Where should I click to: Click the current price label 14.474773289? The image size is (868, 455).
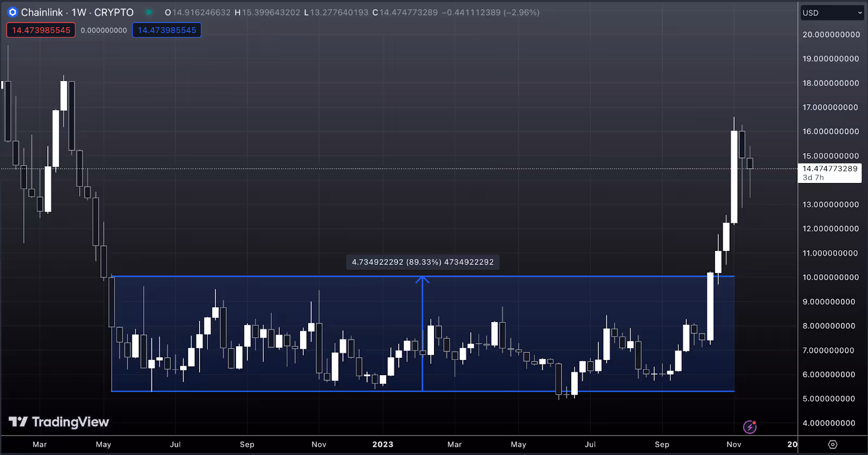[x=830, y=169]
